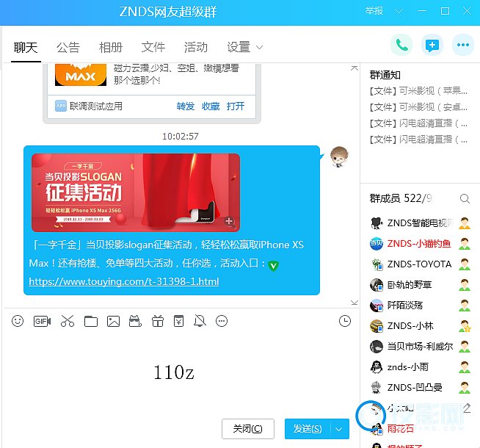Image resolution: width=480 pixels, height=448 pixels.
Task: Select member ZNDS-小林
Action: coord(420,326)
